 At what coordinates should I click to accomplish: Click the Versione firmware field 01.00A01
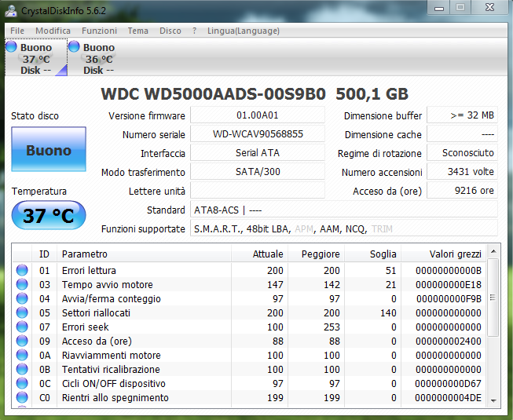pyautogui.click(x=258, y=115)
